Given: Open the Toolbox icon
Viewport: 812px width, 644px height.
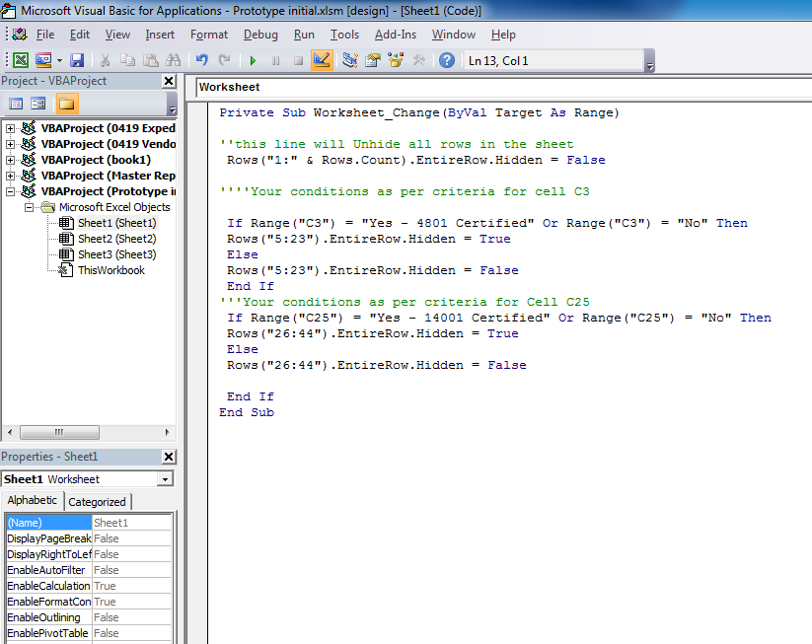Looking at the screenshot, I should 418,60.
